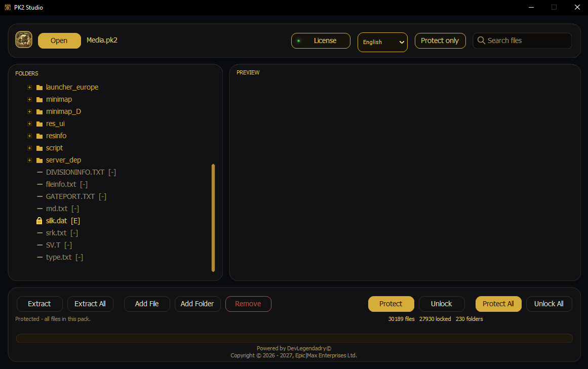Click the PK2 Studio title bar app icon
Viewport: 588px width, 369px height.
[x=8, y=7]
